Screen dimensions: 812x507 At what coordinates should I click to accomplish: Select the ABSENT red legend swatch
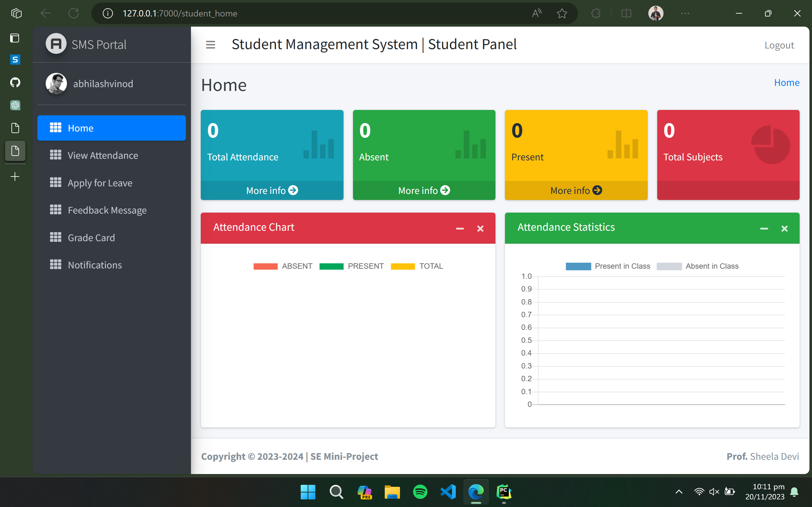(266, 266)
